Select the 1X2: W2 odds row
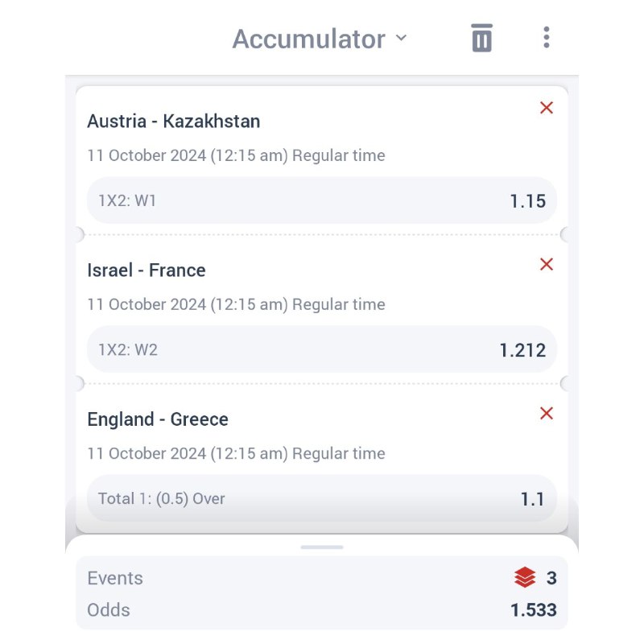 322,349
